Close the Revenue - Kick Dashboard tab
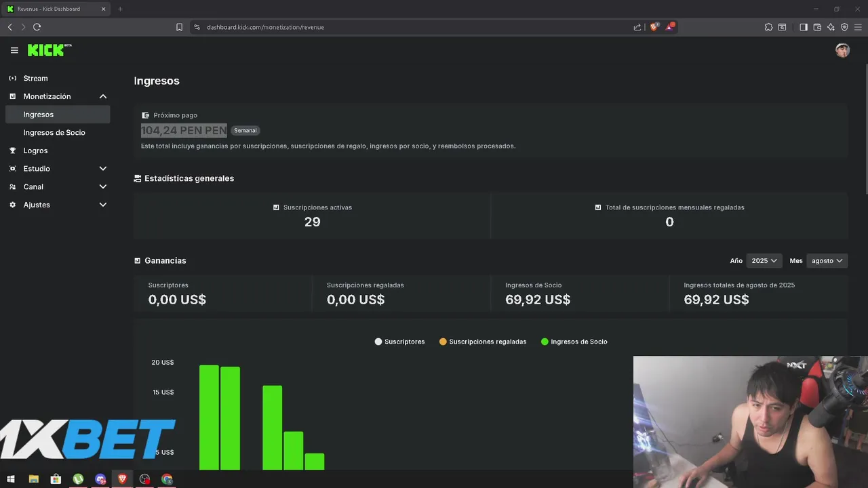 (x=103, y=9)
